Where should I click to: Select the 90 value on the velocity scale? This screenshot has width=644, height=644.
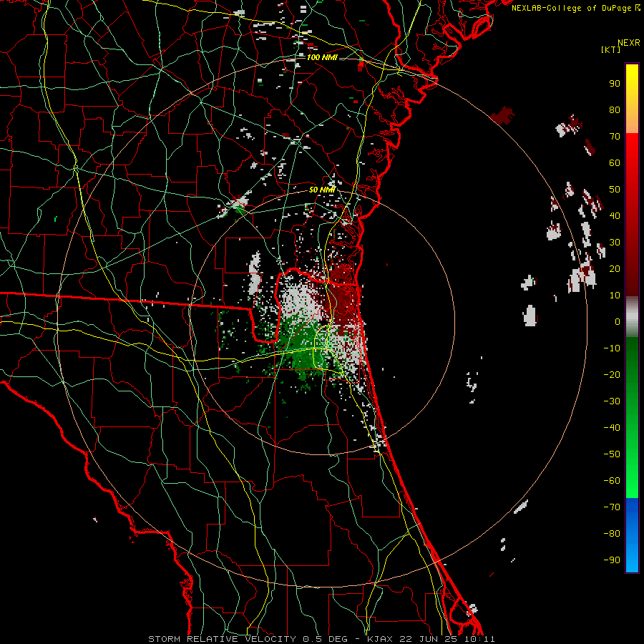coord(615,84)
